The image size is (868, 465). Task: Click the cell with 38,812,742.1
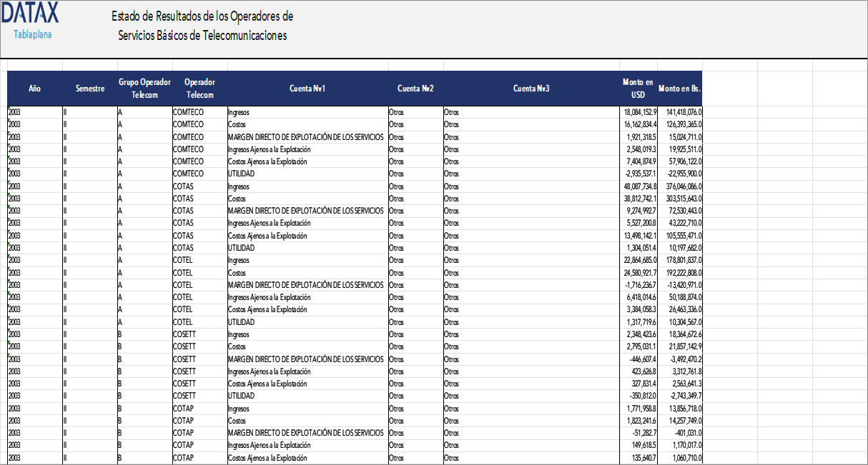pyautogui.click(x=638, y=199)
